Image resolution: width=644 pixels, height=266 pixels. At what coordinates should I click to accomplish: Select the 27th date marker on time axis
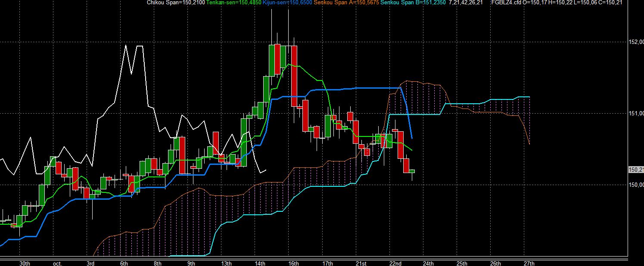tap(529, 263)
